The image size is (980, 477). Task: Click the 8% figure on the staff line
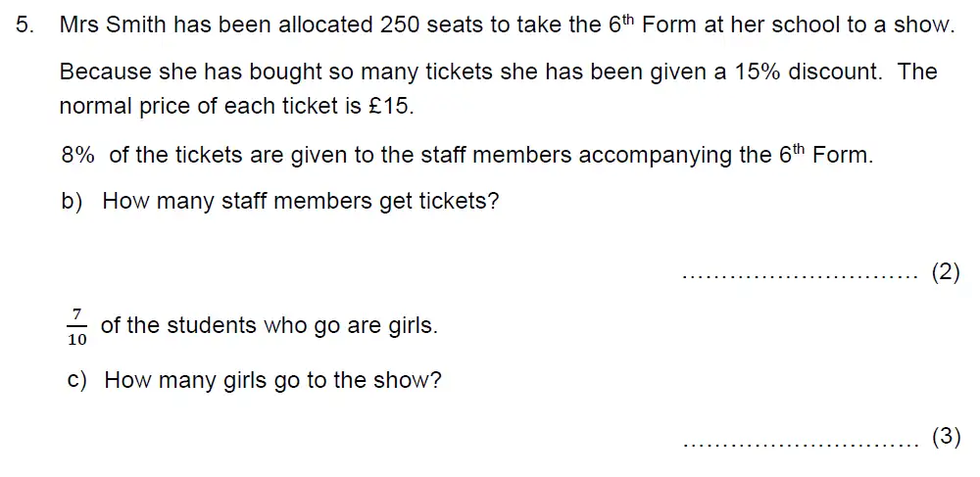click(x=77, y=155)
